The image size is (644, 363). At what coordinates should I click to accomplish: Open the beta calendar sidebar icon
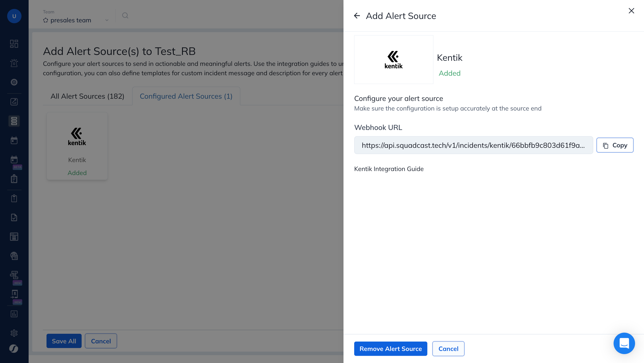click(14, 159)
